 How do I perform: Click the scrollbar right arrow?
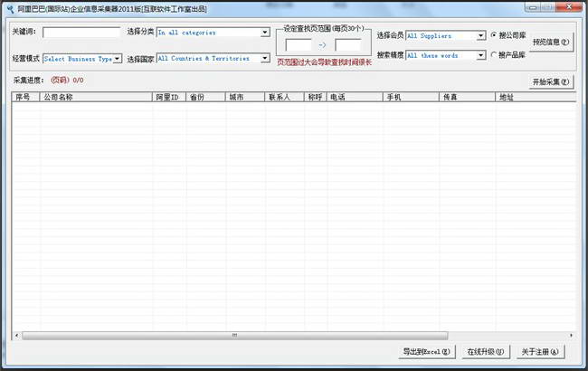[x=571, y=336]
